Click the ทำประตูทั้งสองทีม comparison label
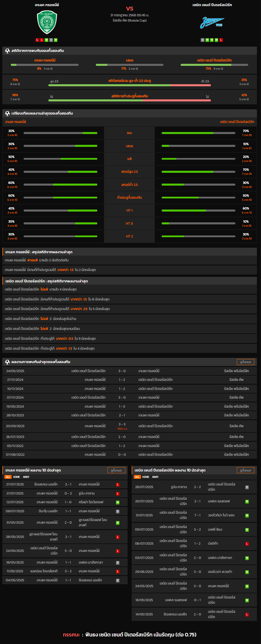Image resolution: width=261 pixels, height=644 pixels. coord(130,198)
